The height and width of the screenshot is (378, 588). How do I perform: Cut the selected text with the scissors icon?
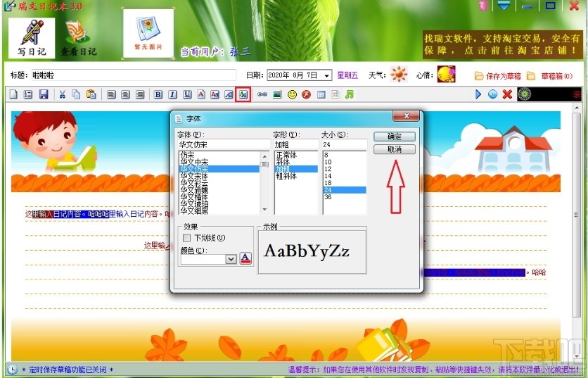tap(63, 94)
